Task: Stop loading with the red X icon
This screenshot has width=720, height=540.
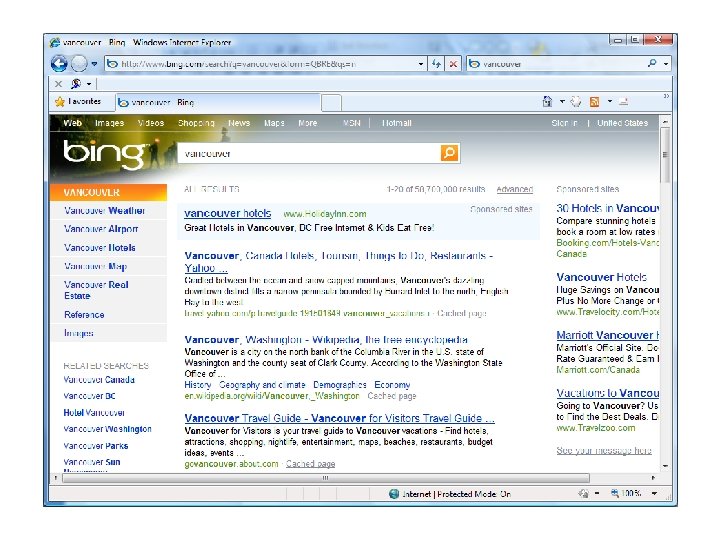Action: pyautogui.click(x=453, y=64)
